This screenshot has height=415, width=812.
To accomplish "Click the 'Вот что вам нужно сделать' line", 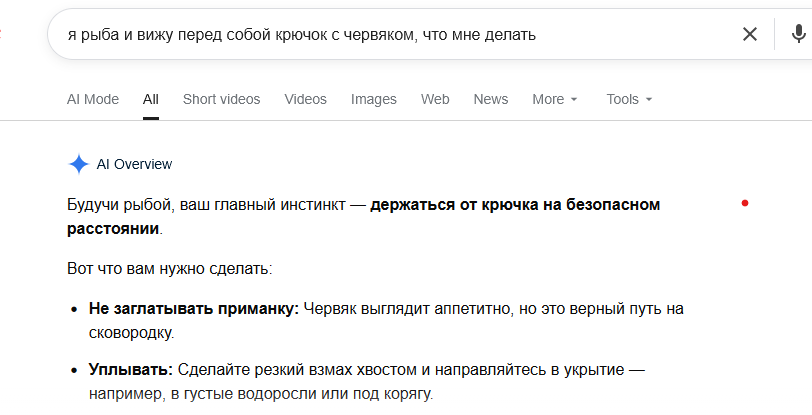I will click(x=169, y=269).
